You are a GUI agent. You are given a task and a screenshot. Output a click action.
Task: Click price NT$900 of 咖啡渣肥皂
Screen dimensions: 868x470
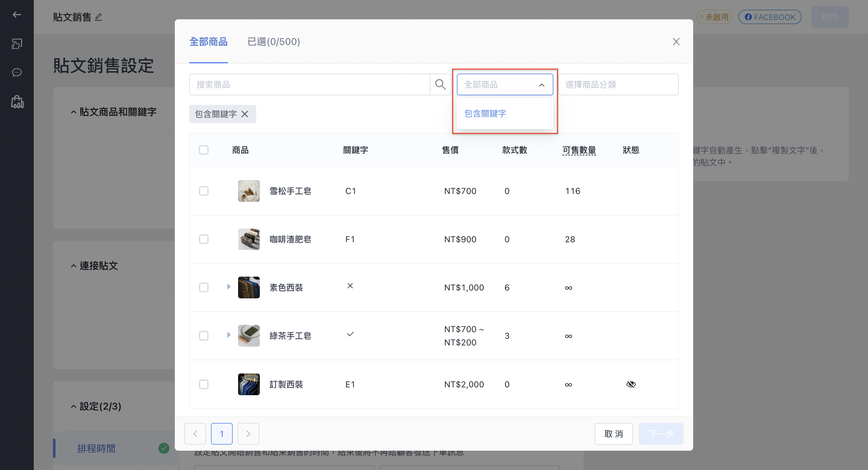point(460,239)
